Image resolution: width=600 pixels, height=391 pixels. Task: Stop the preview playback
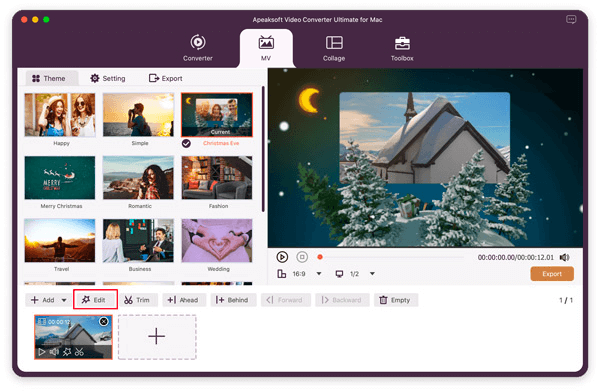(x=302, y=257)
